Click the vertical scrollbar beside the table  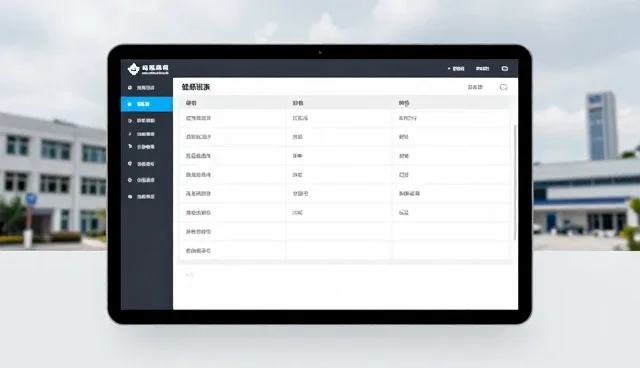coord(515,182)
